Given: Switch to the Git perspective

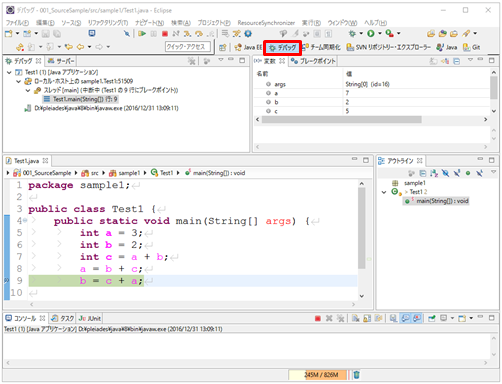Looking at the screenshot, I should (x=471, y=47).
